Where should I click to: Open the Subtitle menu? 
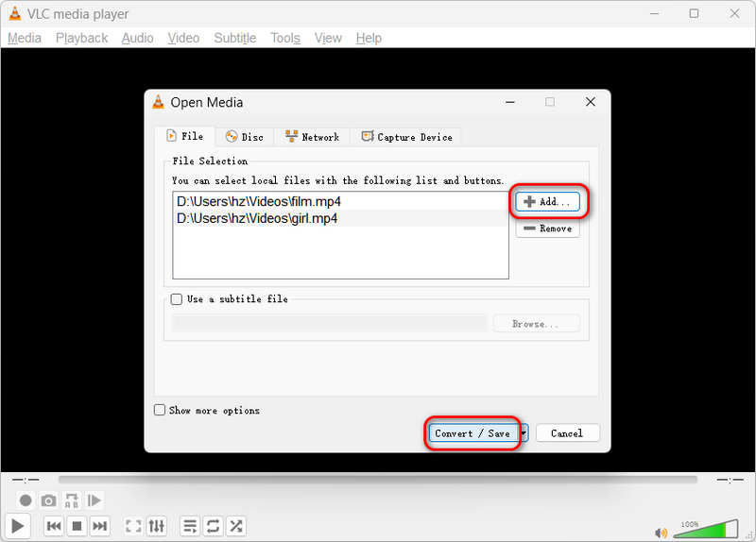click(234, 38)
